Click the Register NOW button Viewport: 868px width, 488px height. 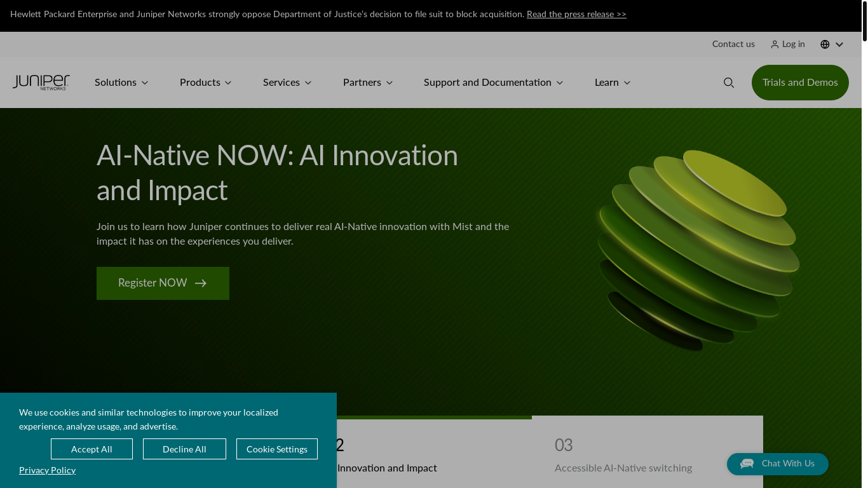click(x=163, y=283)
